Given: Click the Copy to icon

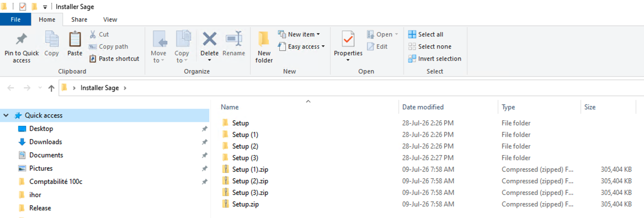Looking at the screenshot, I should tap(183, 39).
